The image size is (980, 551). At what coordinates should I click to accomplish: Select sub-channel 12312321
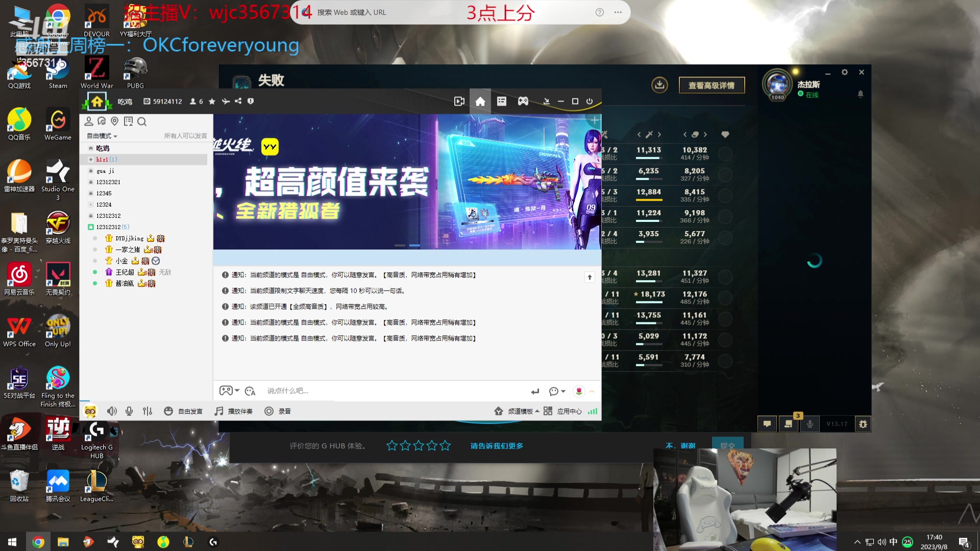coord(108,182)
